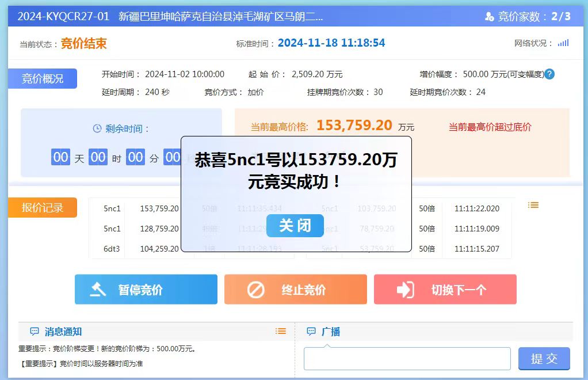Click bidder 5nc1 in the 153,759.20 row
The height and width of the screenshot is (380, 588).
click(x=112, y=208)
